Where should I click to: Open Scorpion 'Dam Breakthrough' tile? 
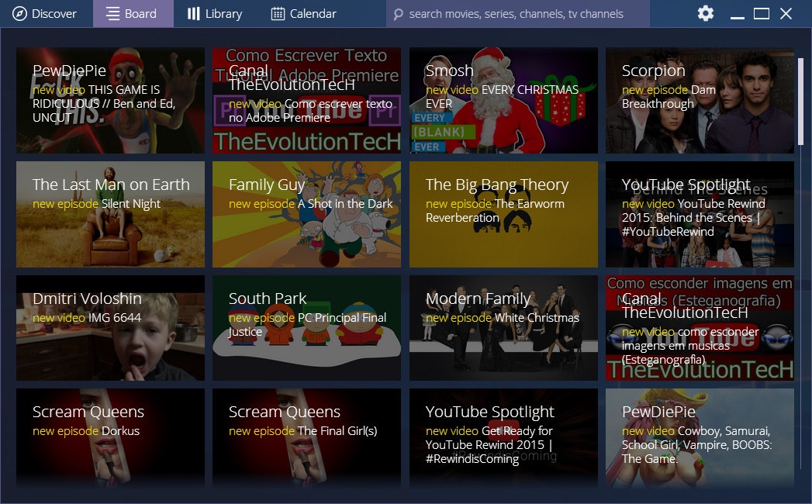(x=700, y=101)
